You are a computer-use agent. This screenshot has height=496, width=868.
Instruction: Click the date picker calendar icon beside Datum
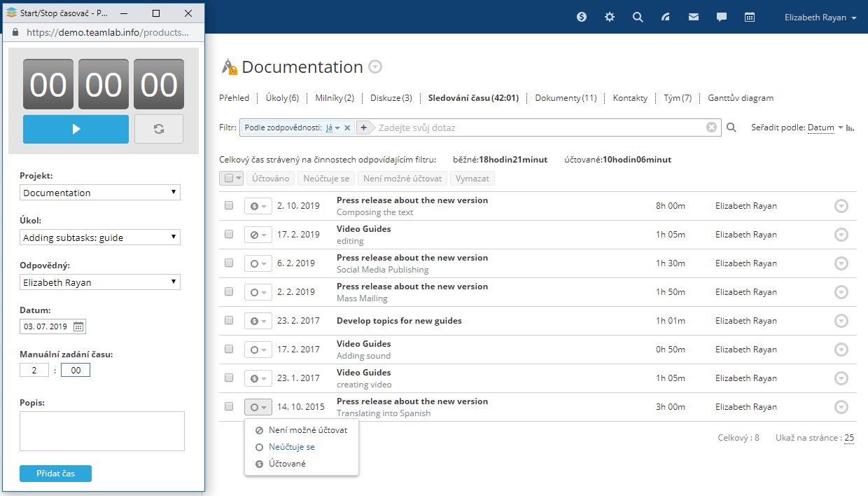[78, 326]
